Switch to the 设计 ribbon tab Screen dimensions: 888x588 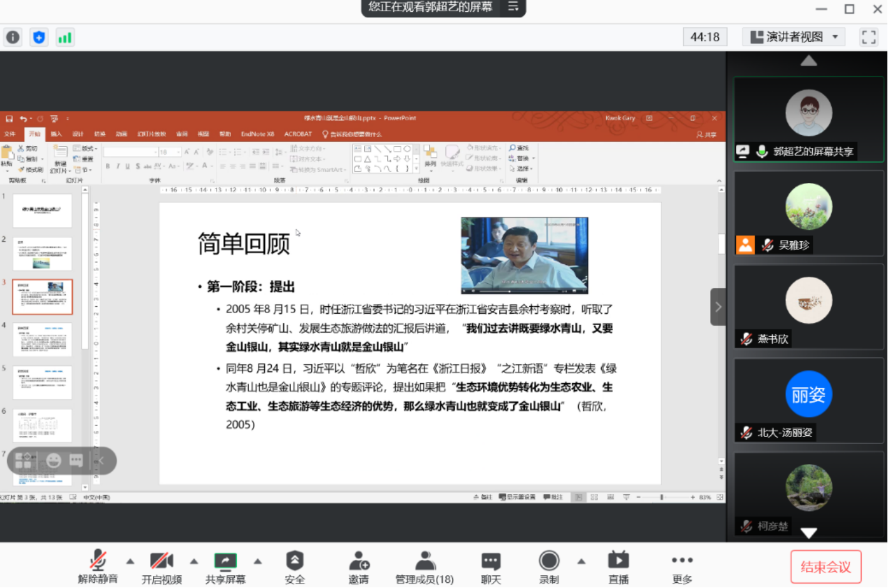[x=78, y=133]
